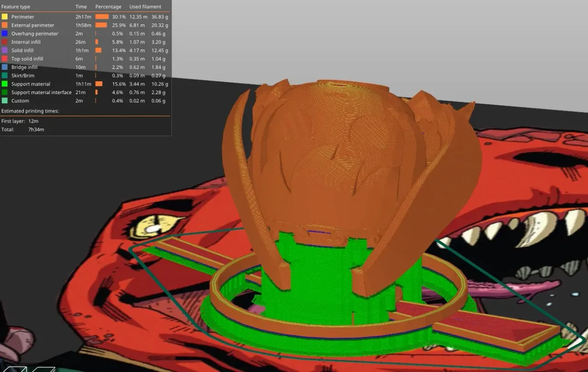Toggle the Support material feature label
The image size is (588, 372).
click(31, 84)
